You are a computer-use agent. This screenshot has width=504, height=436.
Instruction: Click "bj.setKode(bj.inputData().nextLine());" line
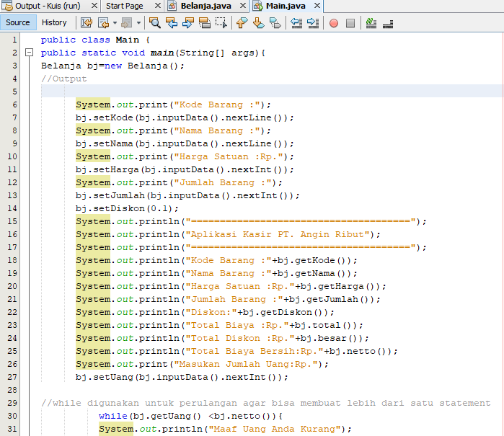pos(185,117)
